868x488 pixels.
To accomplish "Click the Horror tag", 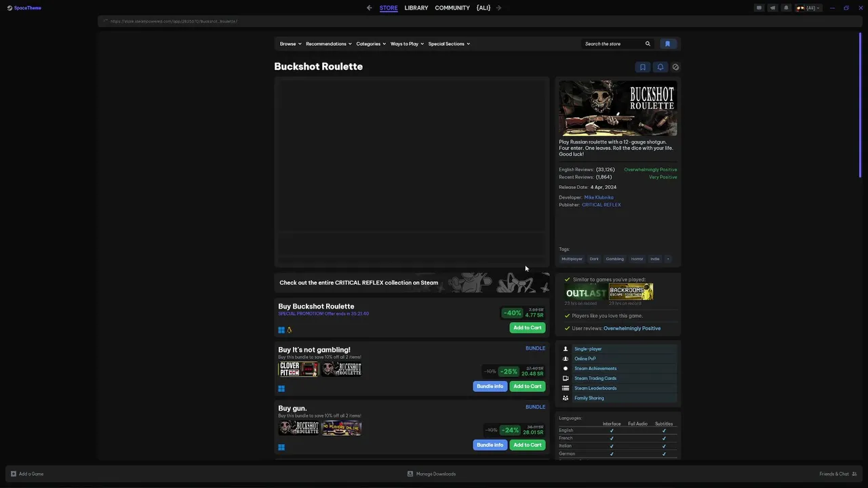I will click(x=637, y=259).
